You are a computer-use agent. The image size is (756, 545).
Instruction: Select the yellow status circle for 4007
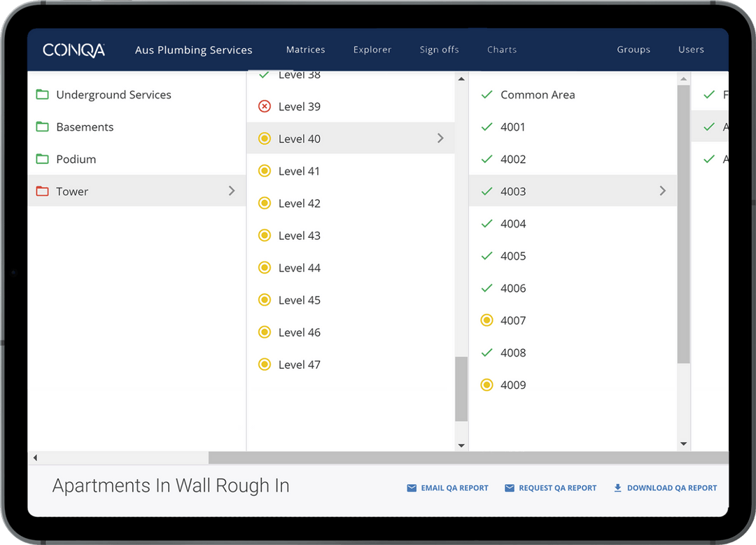487,320
